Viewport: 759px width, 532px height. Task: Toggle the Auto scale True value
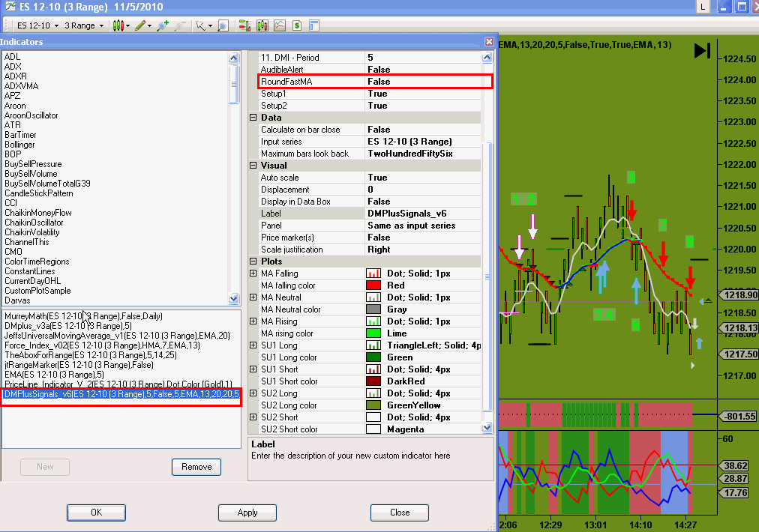pyautogui.click(x=423, y=178)
